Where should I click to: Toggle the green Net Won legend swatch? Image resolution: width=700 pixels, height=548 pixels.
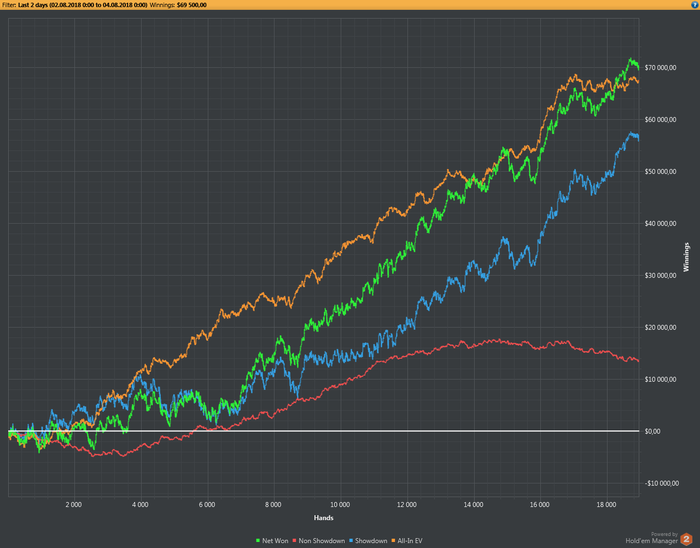pyautogui.click(x=258, y=541)
